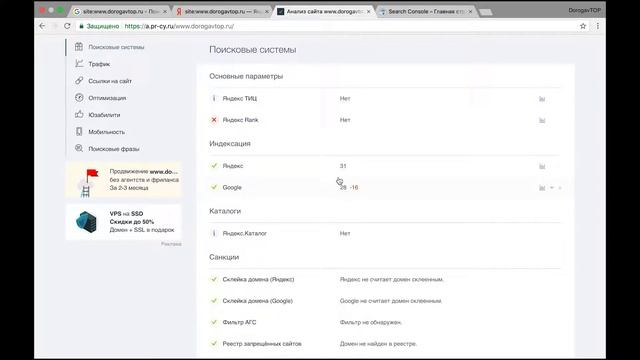Click the info icon next to Яндекс.Каталог
640x360 pixels.
click(x=214, y=233)
